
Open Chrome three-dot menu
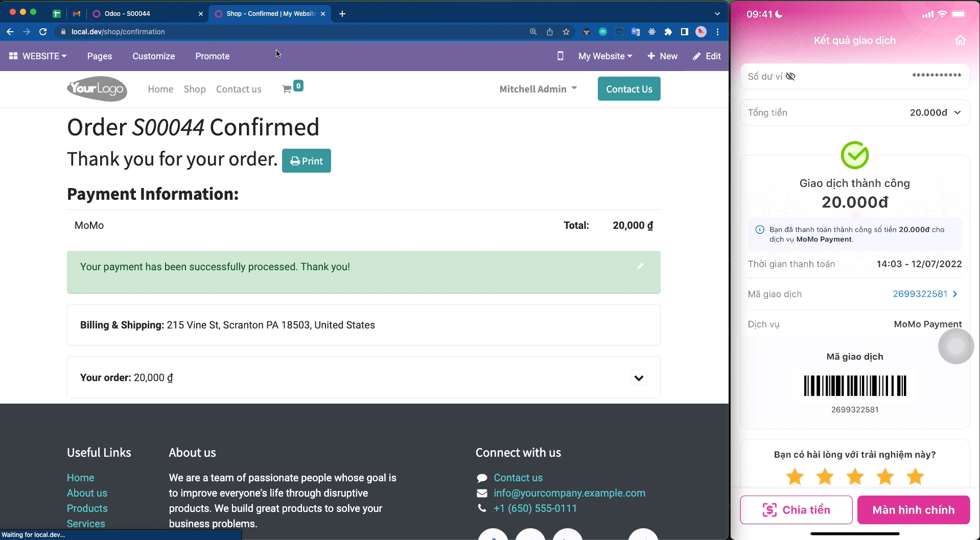718,32
